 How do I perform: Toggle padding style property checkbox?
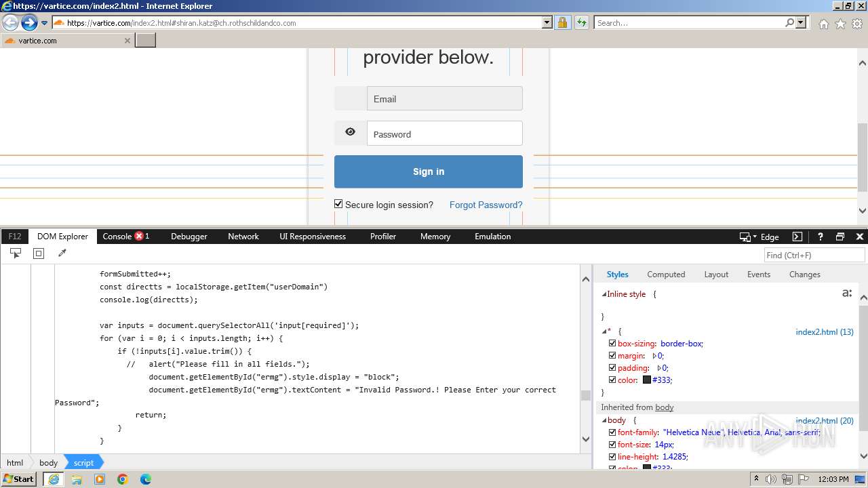[x=612, y=368]
